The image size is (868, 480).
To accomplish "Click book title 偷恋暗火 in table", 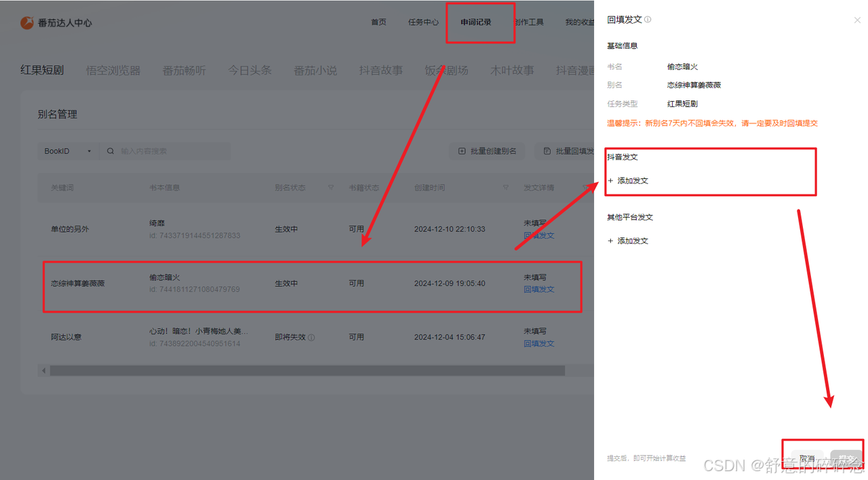I will coord(165,277).
